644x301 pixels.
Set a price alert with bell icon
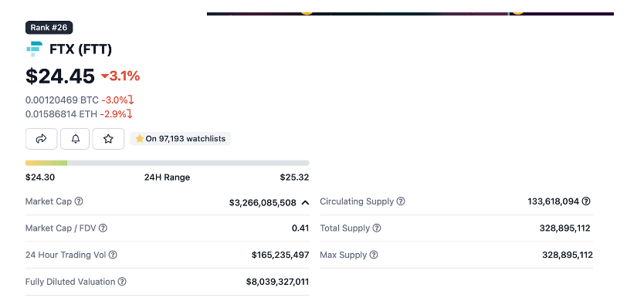pyautogui.click(x=75, y=139)
